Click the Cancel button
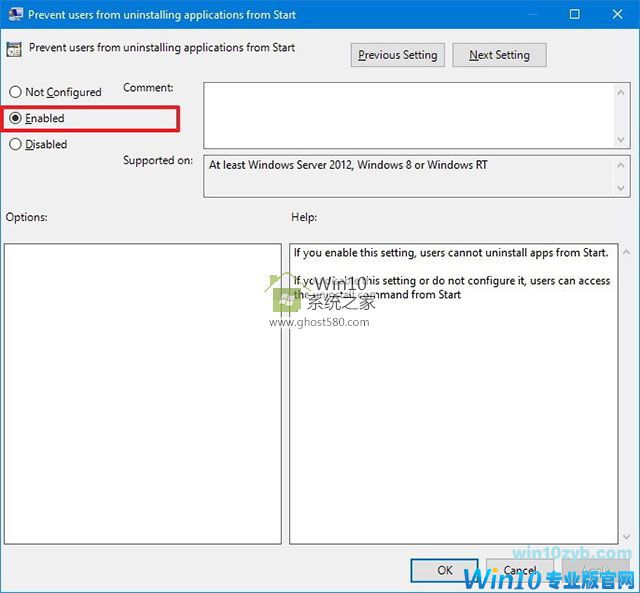The height and width of the screenshot is (593, 640). pos(520,570)
